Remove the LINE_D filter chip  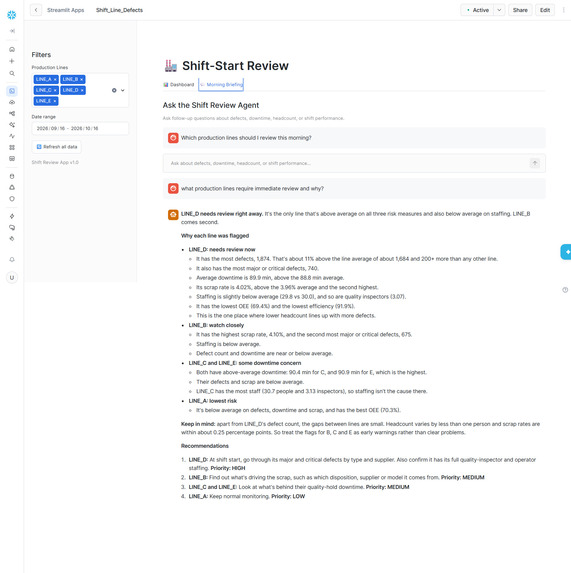pos(82,90)
